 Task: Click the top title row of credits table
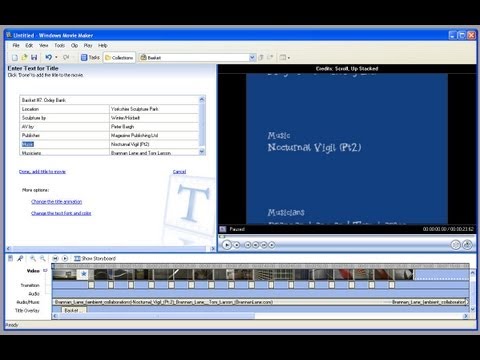[109, 100]
